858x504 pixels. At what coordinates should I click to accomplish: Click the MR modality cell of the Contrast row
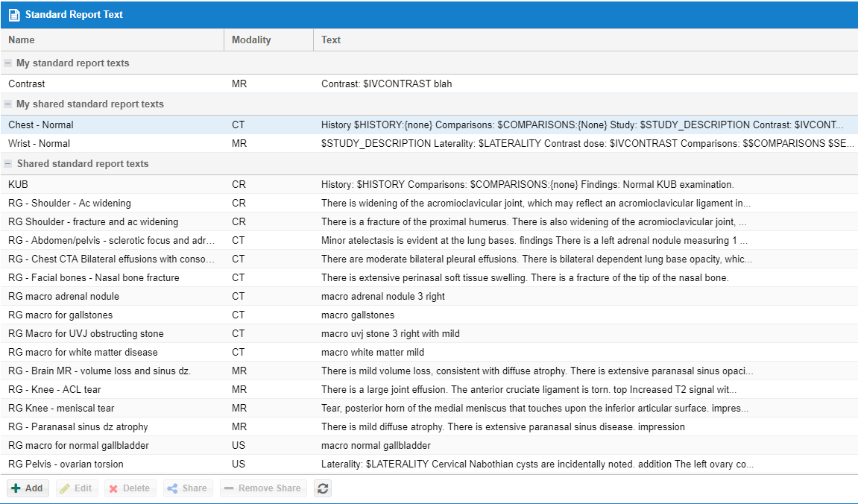(x=239, y=84)
